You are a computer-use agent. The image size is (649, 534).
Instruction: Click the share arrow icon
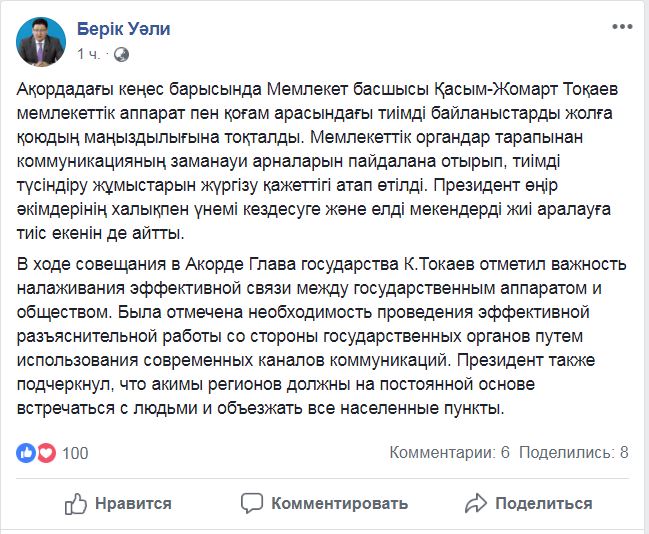(476, 503)
